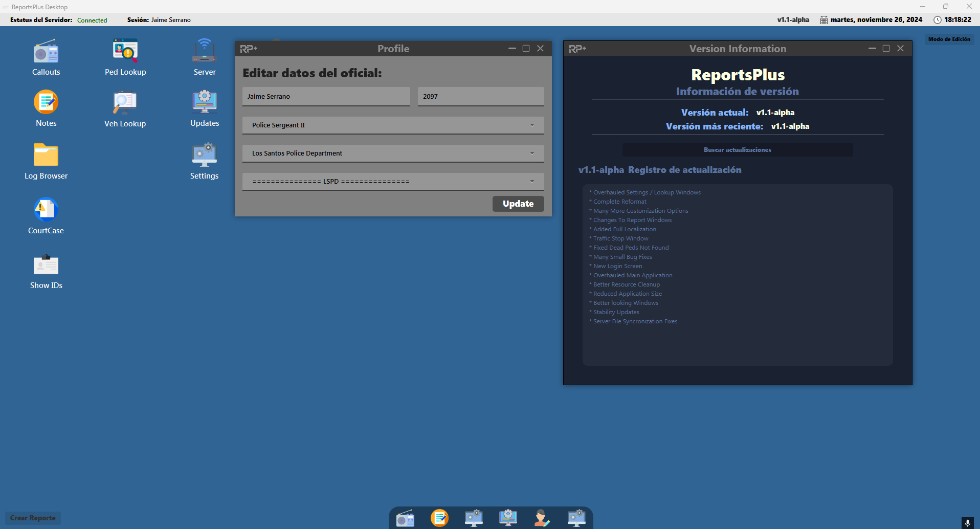This screenshot has width=980, height=529.
Task: Click the Crear Reporte button
Action: [x=33, y=518]
